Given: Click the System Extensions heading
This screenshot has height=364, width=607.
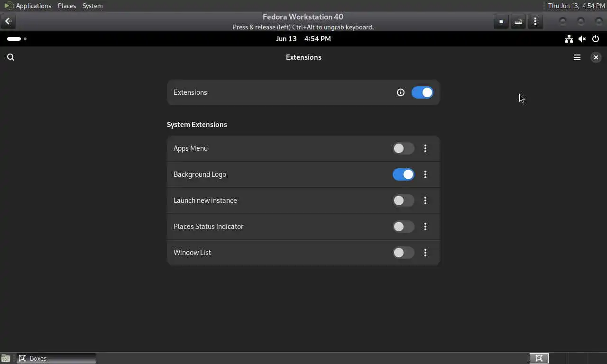Looking at the screenshot, I should click(x=197, y=125).
